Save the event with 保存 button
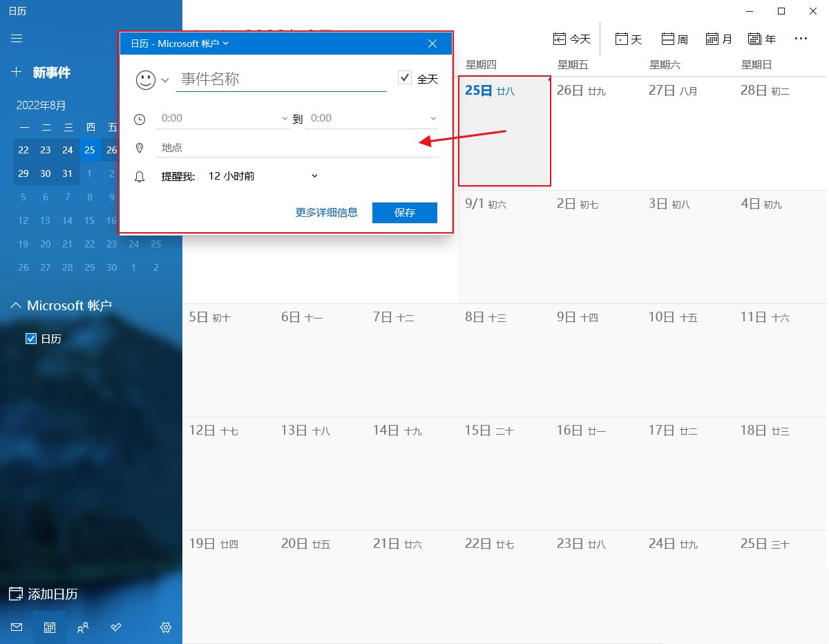829x644 pixels. pyautogui.click(x=404, y=212)
